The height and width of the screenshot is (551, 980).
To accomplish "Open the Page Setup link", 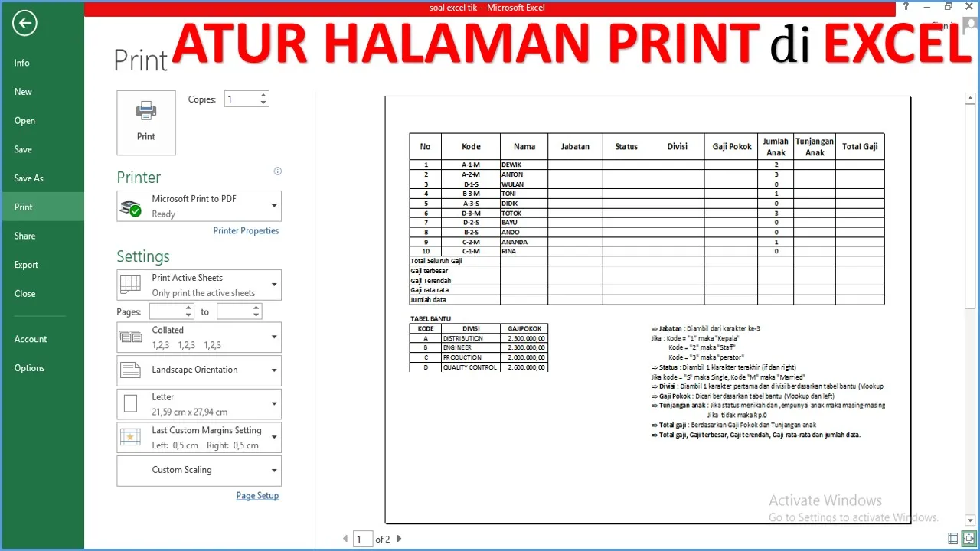I will (257, 496).
